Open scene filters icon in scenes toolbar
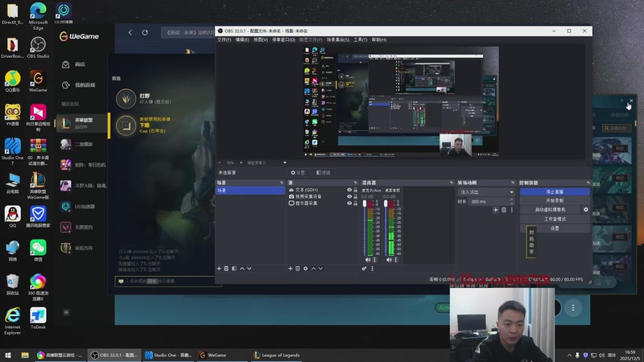This screenshot has height=362, width=644. [233, 269]
